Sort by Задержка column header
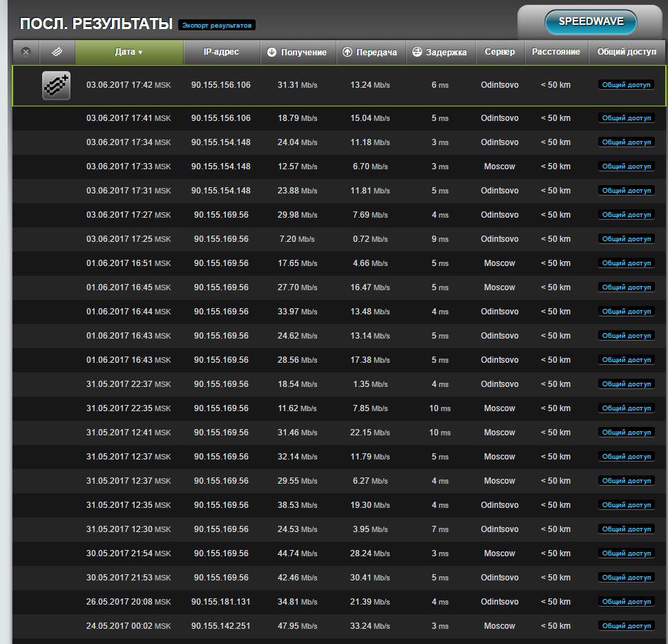Screen dimensions: 668x644 pos(441,52)
